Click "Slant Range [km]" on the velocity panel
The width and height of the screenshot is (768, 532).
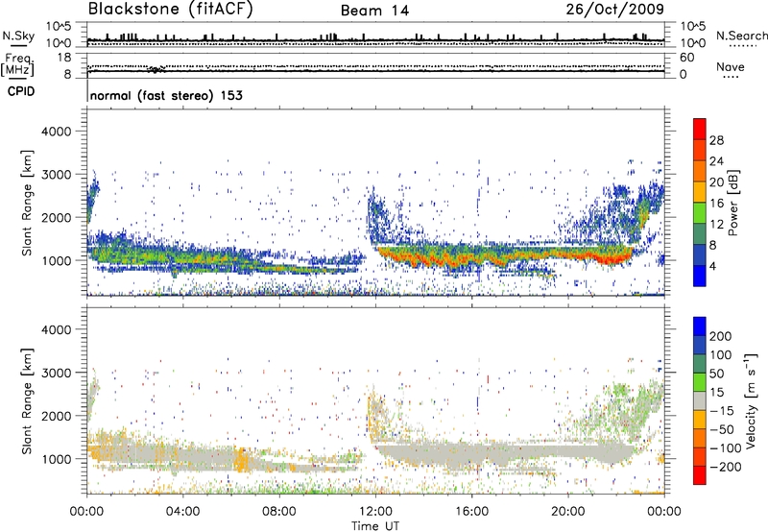point(27,401)
